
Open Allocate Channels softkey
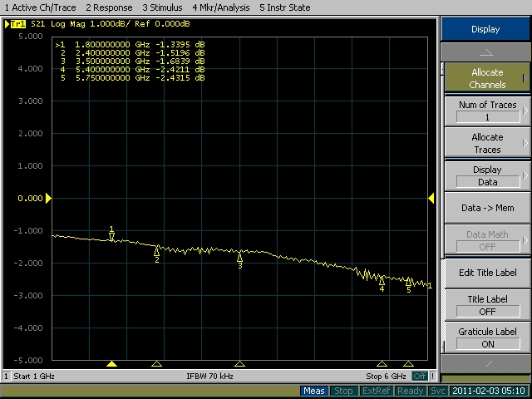(x=487, y=78)
